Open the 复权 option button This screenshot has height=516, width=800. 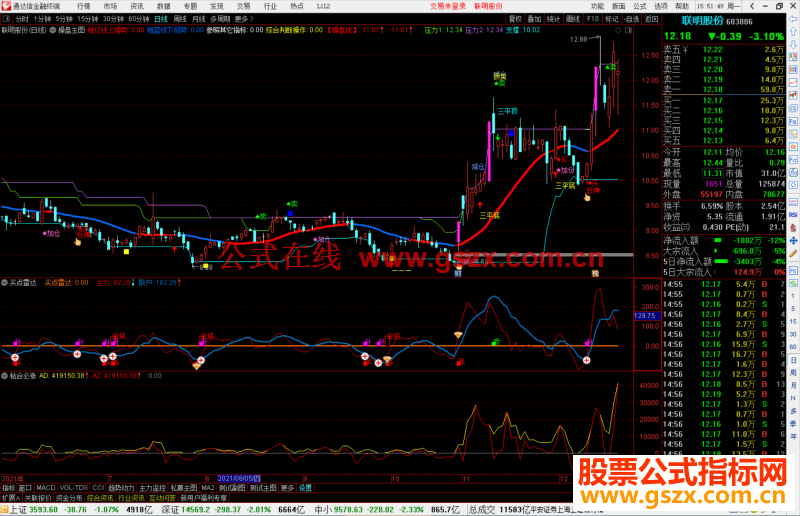point(515,19)
